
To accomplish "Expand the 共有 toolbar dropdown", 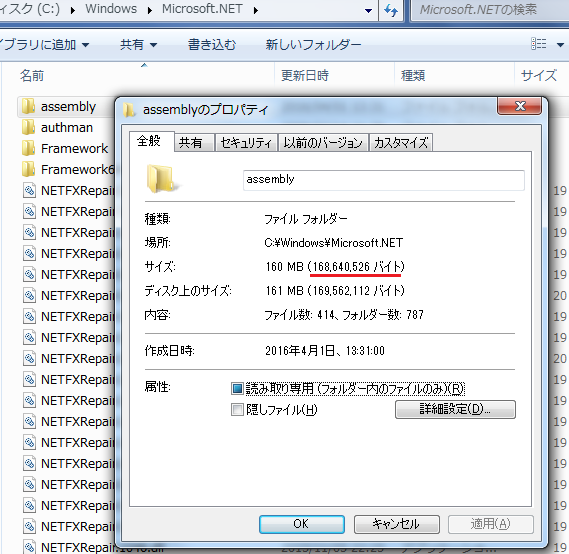I will [x=138, y=45].
